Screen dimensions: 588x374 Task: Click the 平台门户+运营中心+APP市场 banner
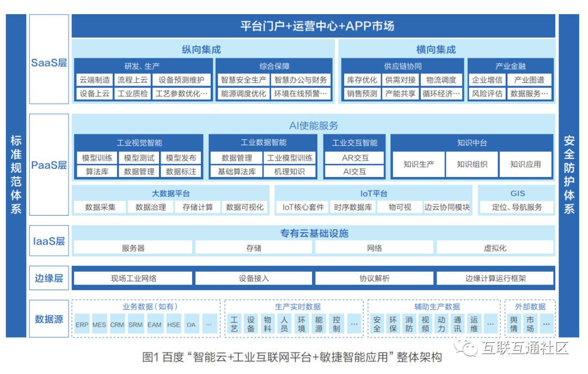(313, 26)
